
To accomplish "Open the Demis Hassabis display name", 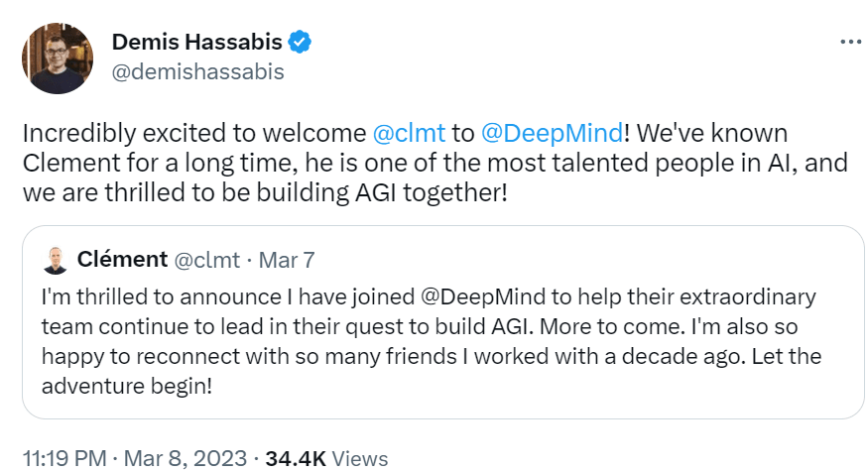I will (x=196, y=43).
